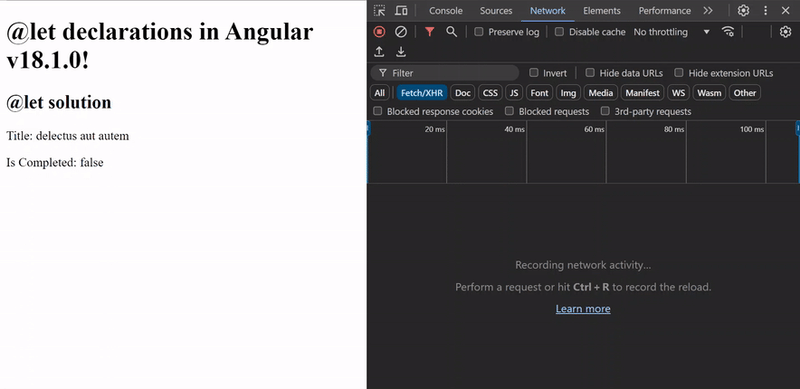Screen dimensions: 800x389
Task: Check Hide data URLs
Action: [x=590, y=72]
